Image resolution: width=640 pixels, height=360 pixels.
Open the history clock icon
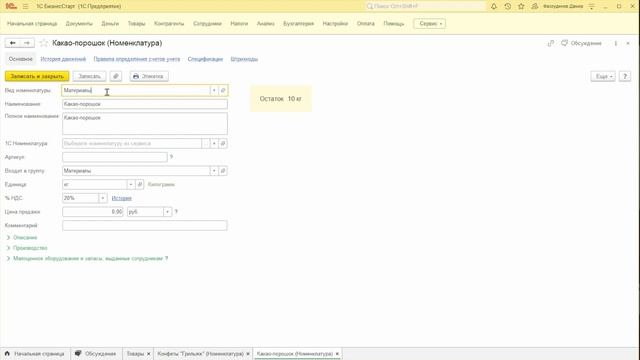coord(508,7)
